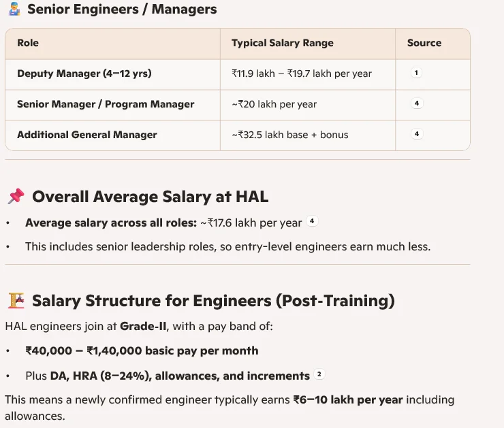Open citation 2 after allowances and increments
The image size is (504, 428).
point(319,374)
